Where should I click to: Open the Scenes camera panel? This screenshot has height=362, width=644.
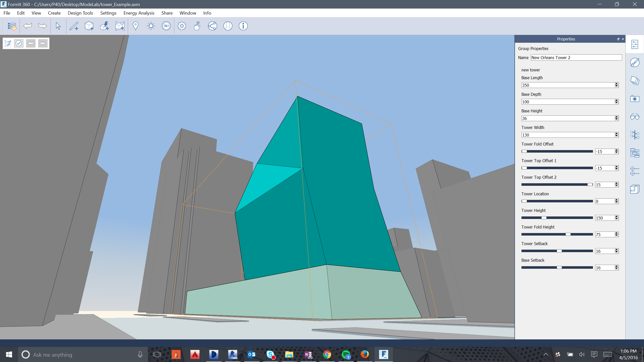coord(635,99)
